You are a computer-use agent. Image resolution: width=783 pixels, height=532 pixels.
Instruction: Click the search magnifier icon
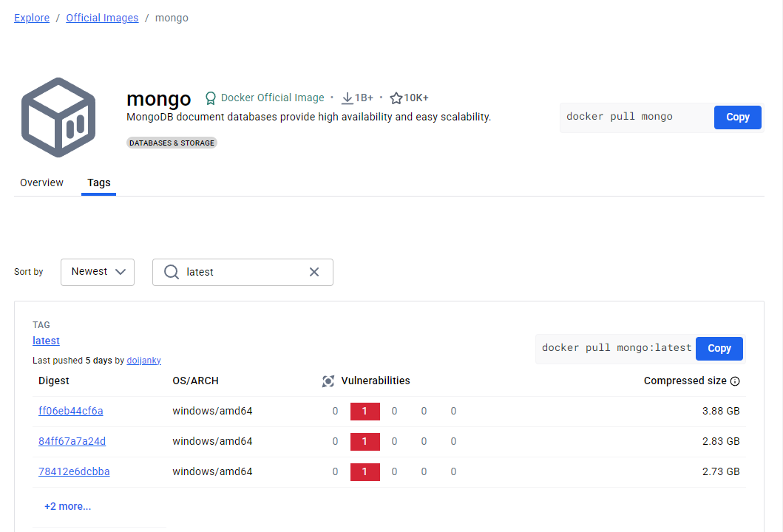(x=172, y=272)
